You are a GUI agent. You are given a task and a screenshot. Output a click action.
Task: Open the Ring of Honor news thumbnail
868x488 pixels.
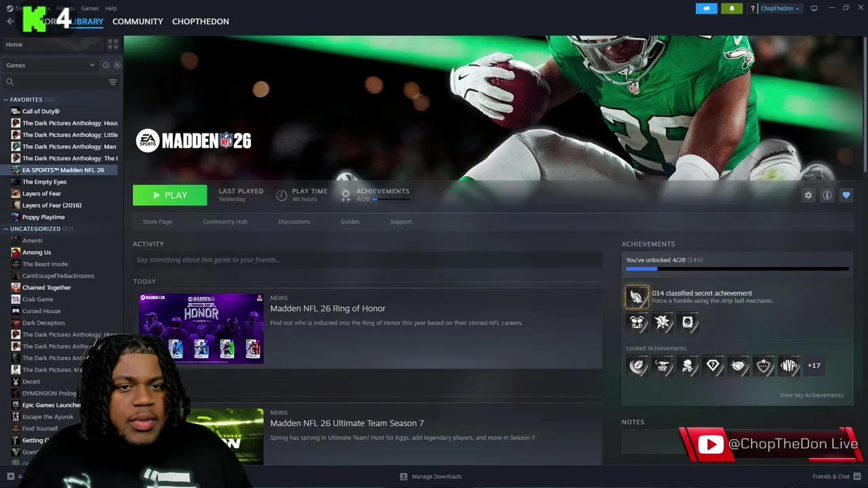pyautogui.click(x=201, y=328)
